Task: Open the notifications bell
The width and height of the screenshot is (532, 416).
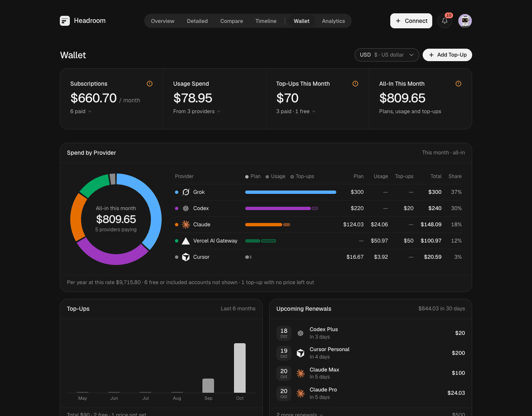Action: pyautogui.click(x=445, y=21)
